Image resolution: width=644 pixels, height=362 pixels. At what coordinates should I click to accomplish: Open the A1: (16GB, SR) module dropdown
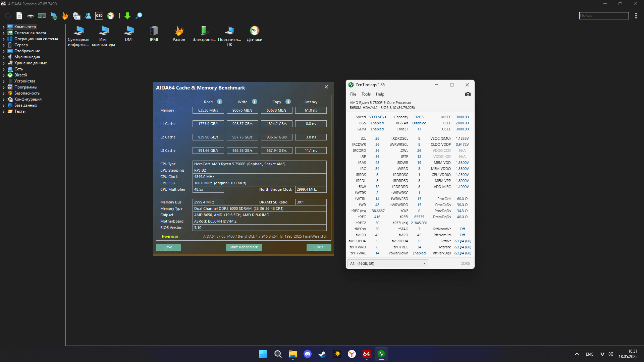pos(388,263)
